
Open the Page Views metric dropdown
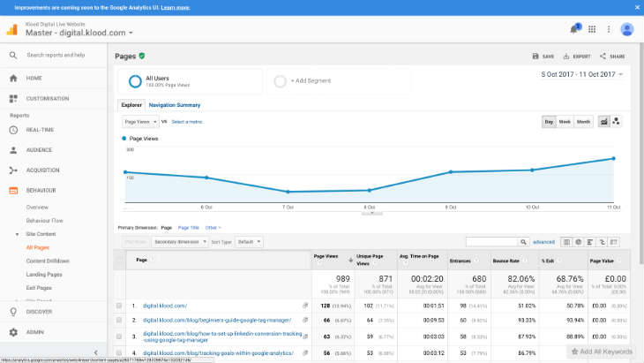140,121
